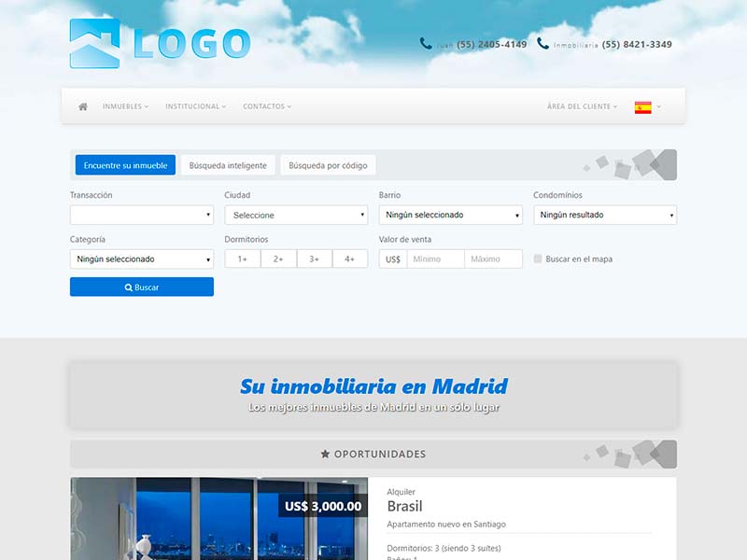Select the Encuentre su inmueble tab
747x560 pixels.
[x=125, y=165]
